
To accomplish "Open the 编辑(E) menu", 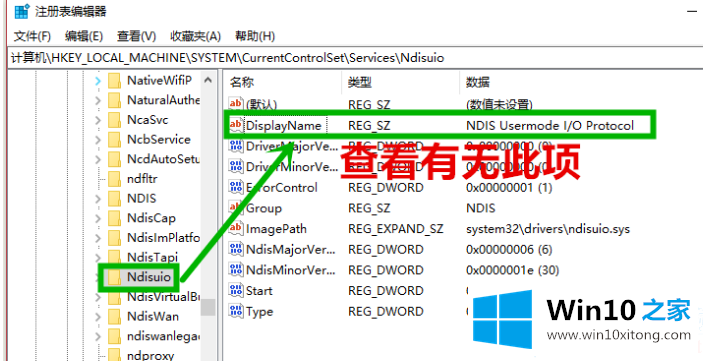I will click(x=84, y=36).
